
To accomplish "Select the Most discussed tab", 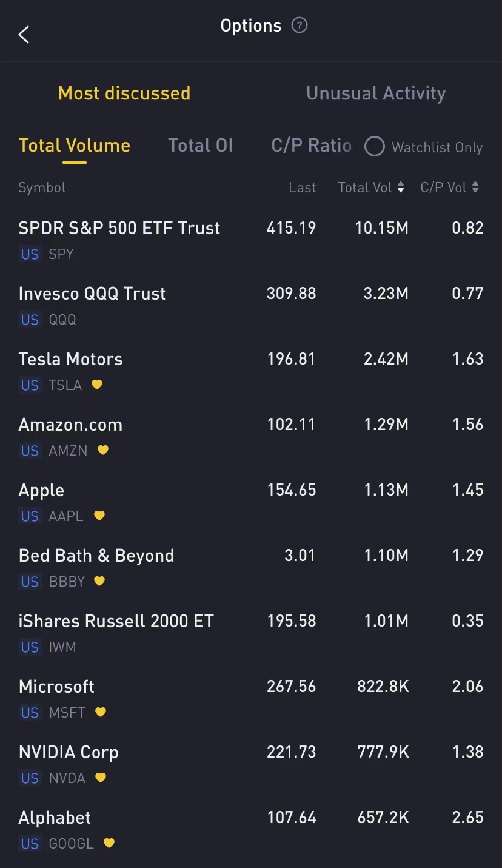I will (x=124, y=93).
